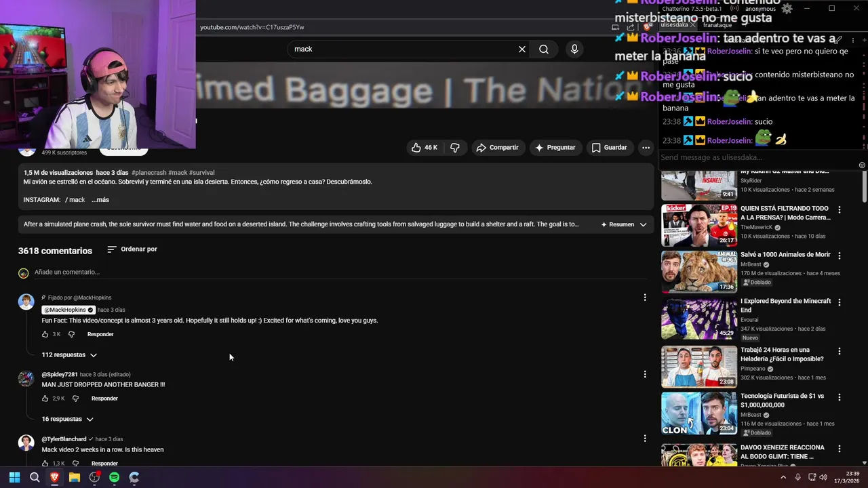The width and height of the screenshot is (868, 488).
Task: Open Tecnología Futurista de $1 video
Action: (782, 401)
